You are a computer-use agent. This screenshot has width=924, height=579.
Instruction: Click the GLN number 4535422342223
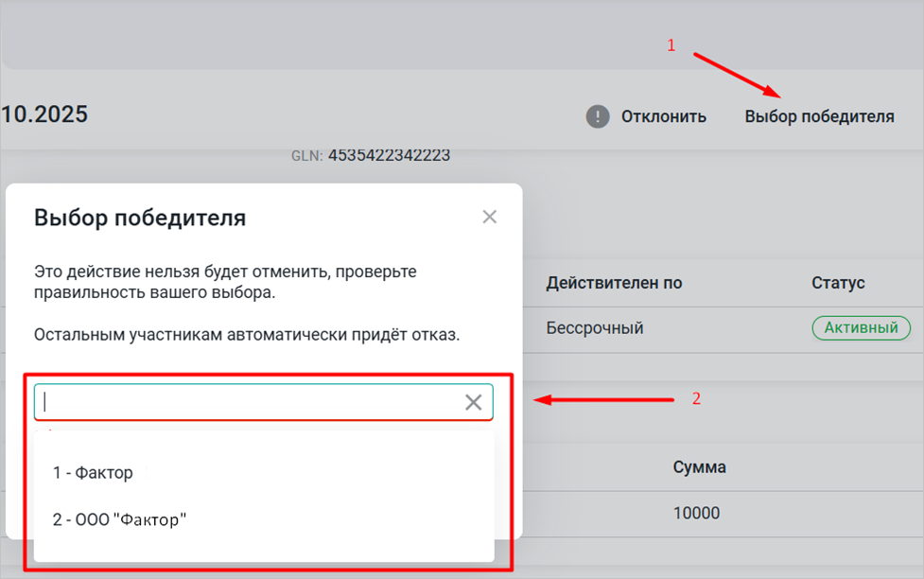(389, 155)
